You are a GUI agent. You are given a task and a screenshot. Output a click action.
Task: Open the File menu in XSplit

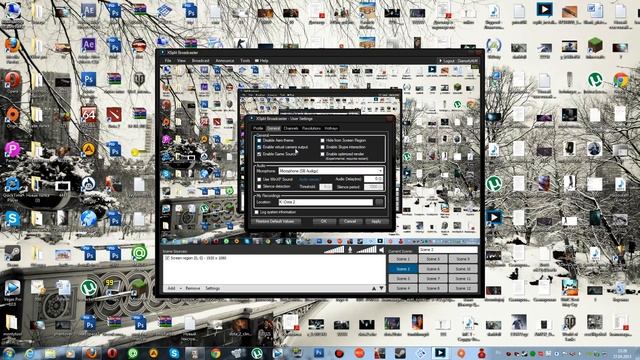click(x=168, y=60)
